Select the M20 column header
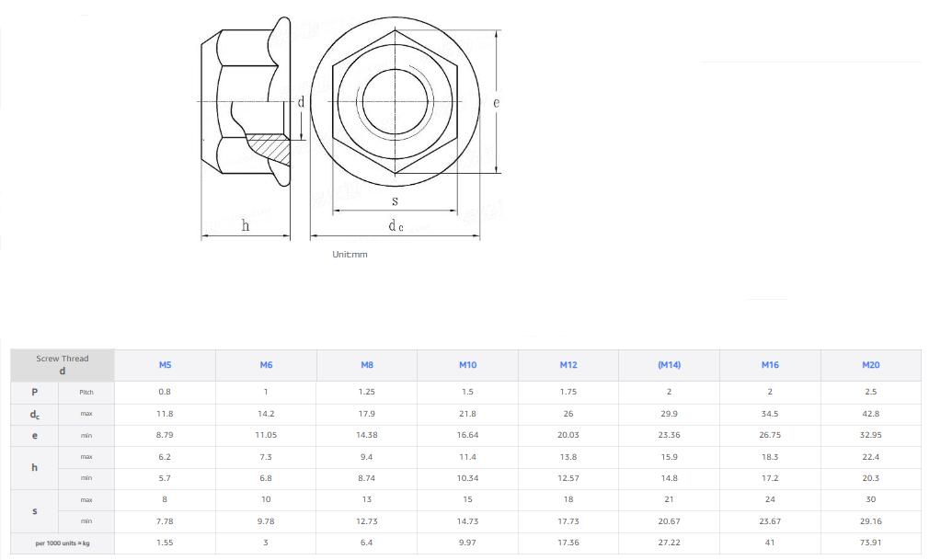 870,365
